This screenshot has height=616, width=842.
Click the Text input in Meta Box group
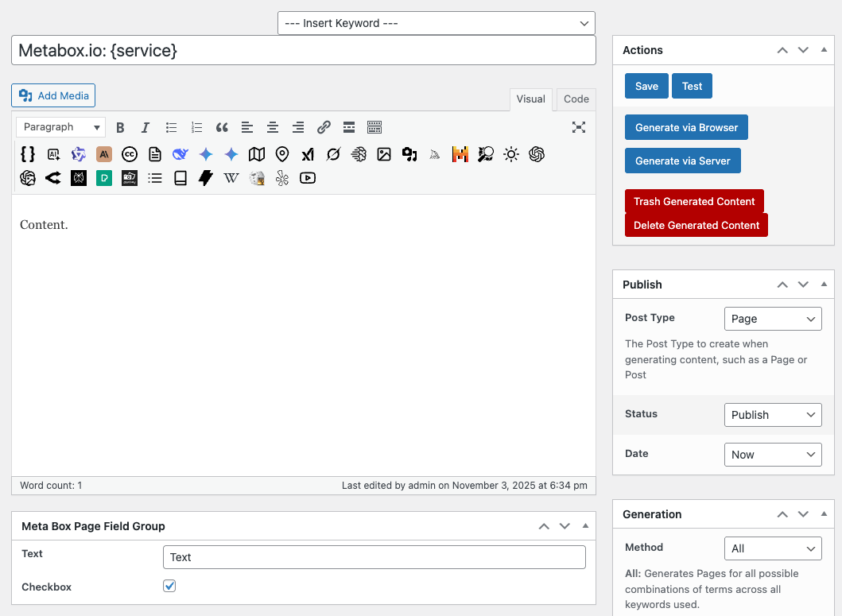click(x=374, y=557)
